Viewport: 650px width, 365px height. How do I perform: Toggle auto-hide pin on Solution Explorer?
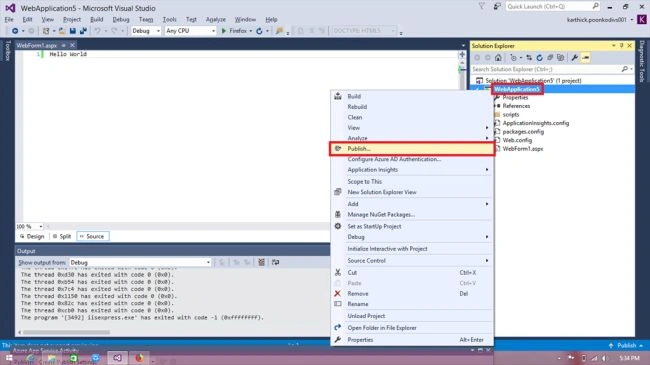[621, 46]
